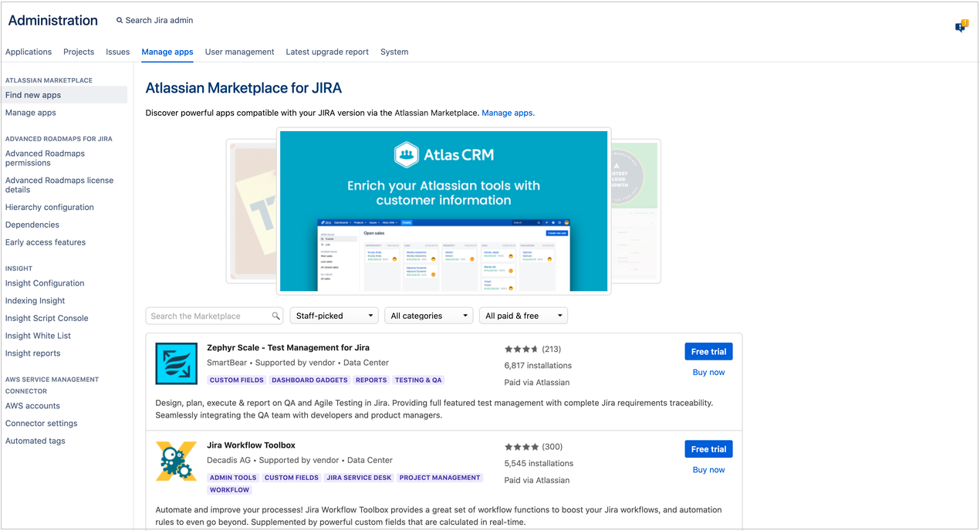980x531 pixels.
Task: Click the CUSTOM FIELDS tag under Zephyr Scale
Action: click(x=236, y=380)
